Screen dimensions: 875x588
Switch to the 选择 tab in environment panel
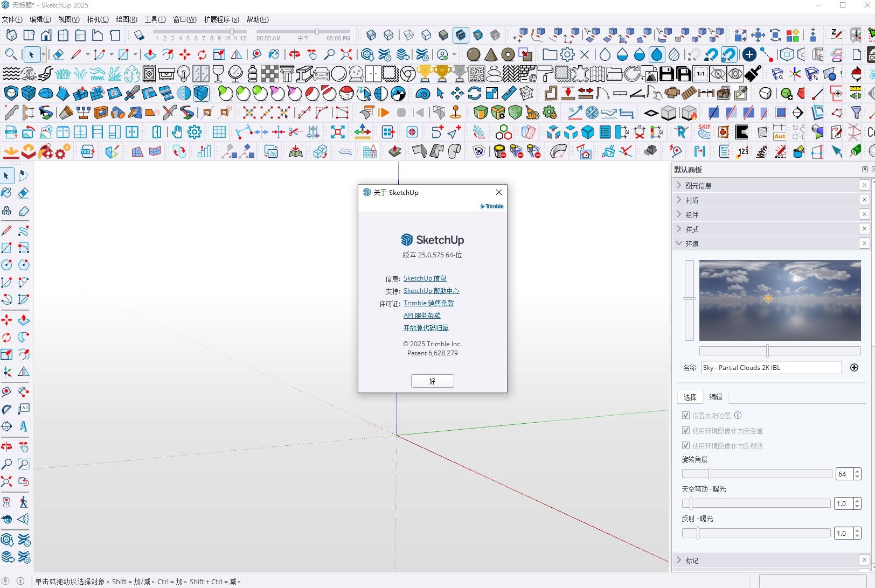(x=690, y=397)
